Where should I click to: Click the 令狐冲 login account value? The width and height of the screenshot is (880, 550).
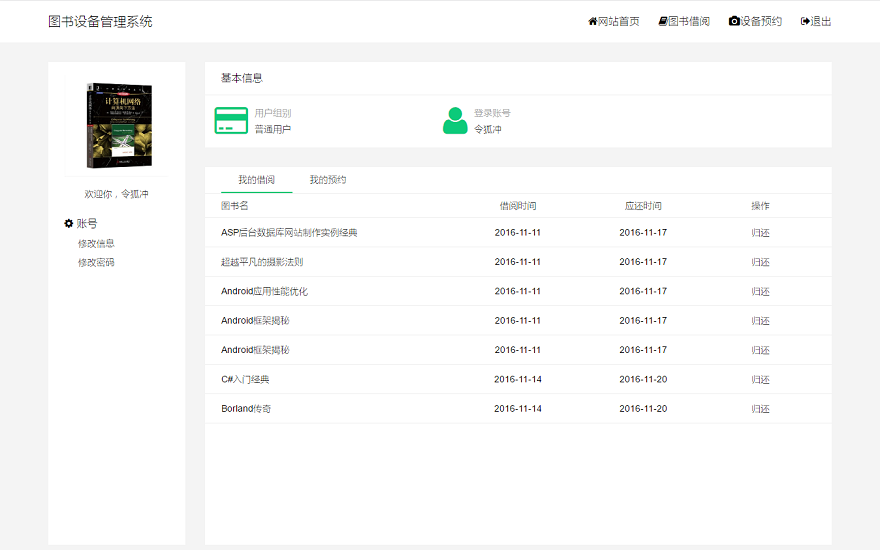(x=488, y=130)
